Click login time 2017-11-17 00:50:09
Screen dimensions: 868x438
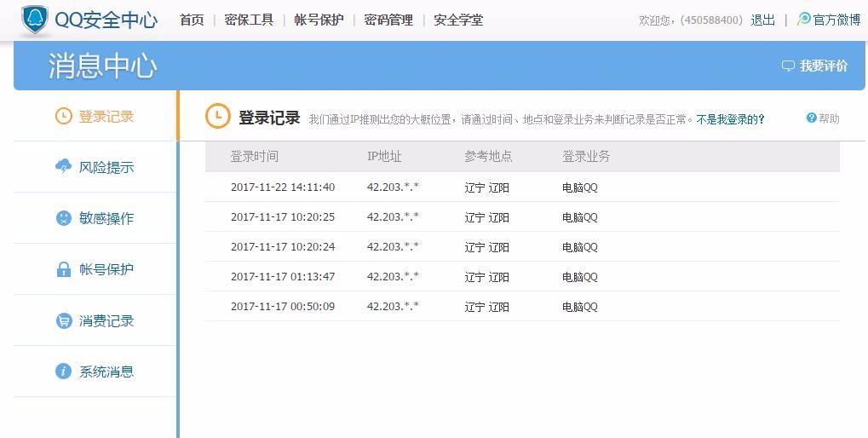click(x=283, y=307)
